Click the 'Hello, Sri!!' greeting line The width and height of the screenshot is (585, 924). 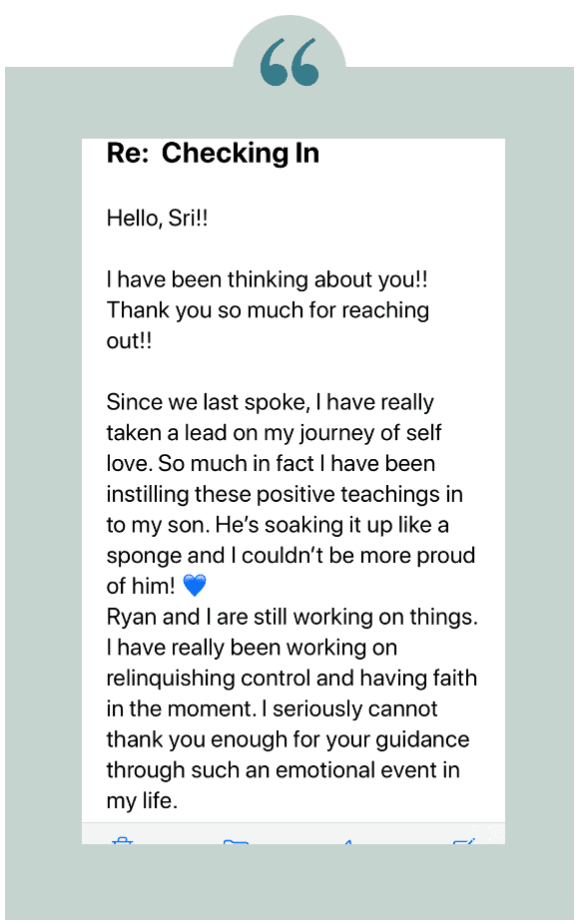pyautogui.click(x=157, y=219)
